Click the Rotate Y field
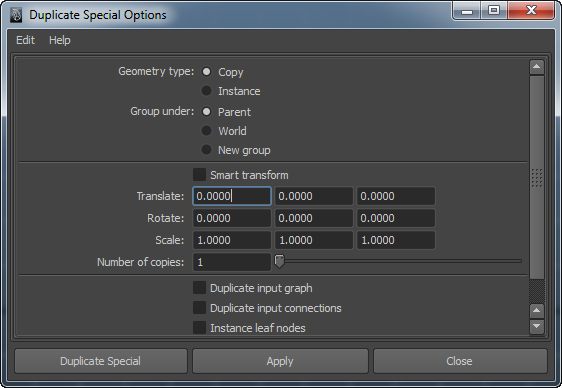Image resolution: width=562 pixels, height=388 pixels. pyautogui.click(x=314, y=218)
